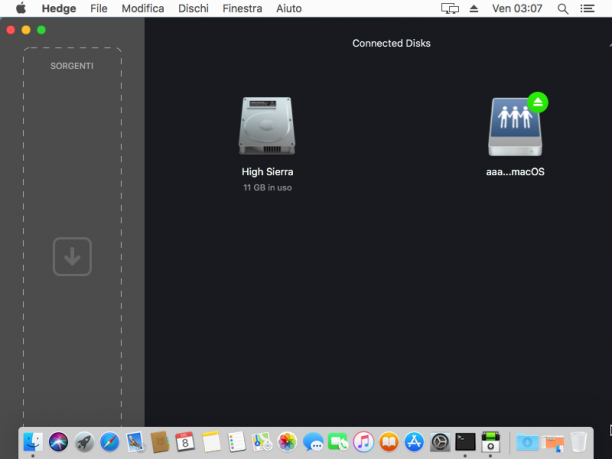Open Notification Center list icon
Image resolution: width=612 pixels, height=459 pixels.
(587, 9)
